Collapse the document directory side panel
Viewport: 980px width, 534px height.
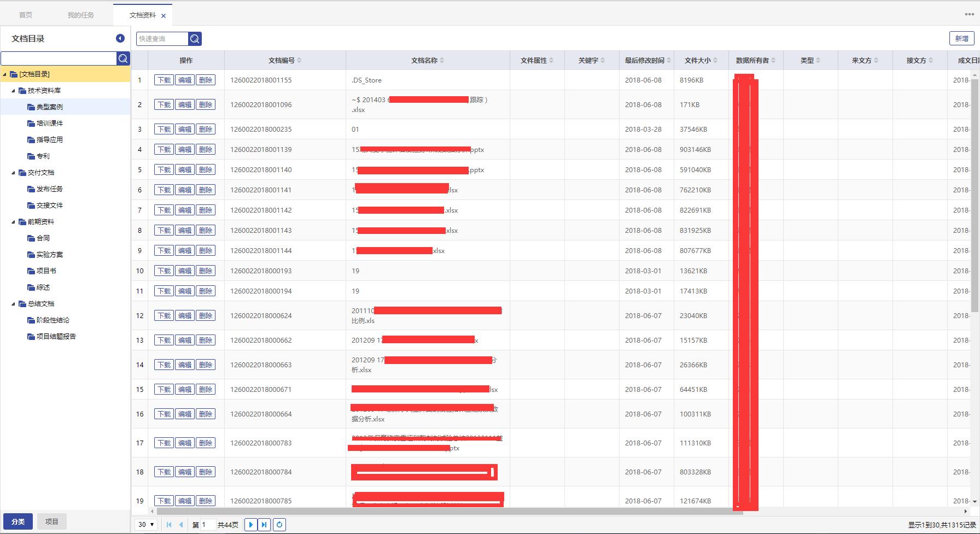[x=120, y=38]
